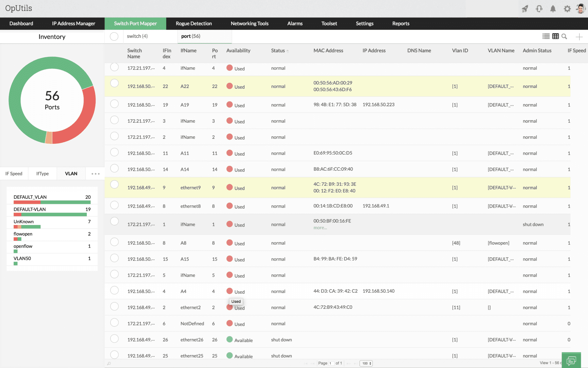
Task: Expand the three-dots more options in Inventory
Action: [95, 174]
